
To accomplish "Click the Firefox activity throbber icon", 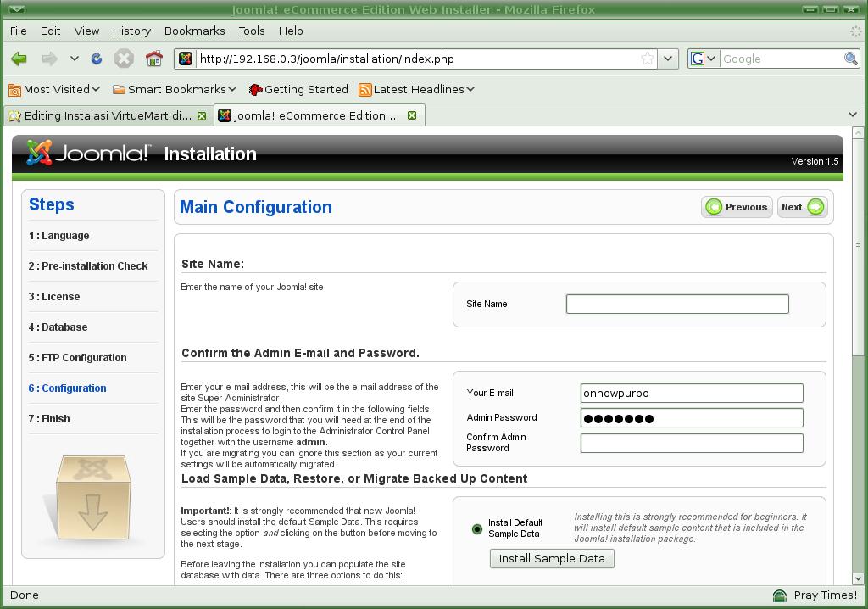I will click(854, 31).
